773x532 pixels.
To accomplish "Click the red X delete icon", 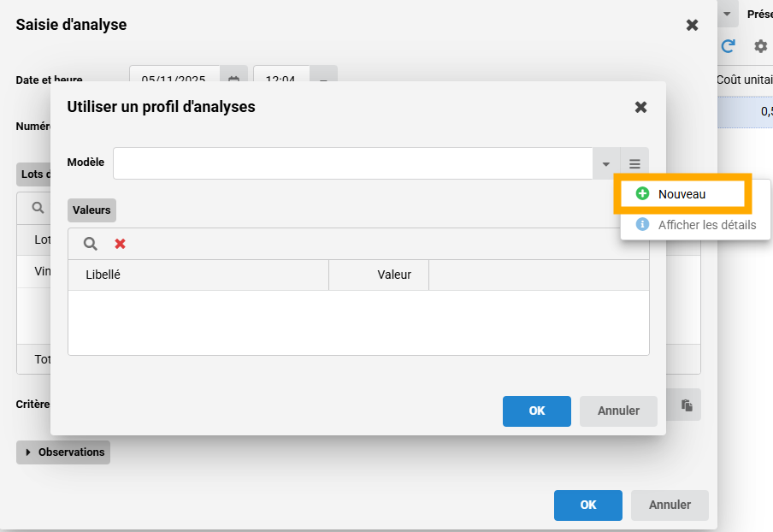I will coord(121,244).
